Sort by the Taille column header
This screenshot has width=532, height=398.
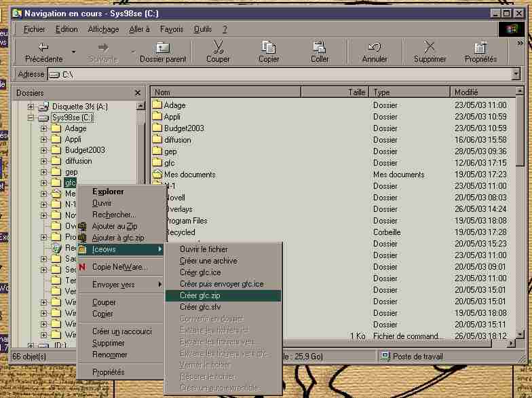335,92
